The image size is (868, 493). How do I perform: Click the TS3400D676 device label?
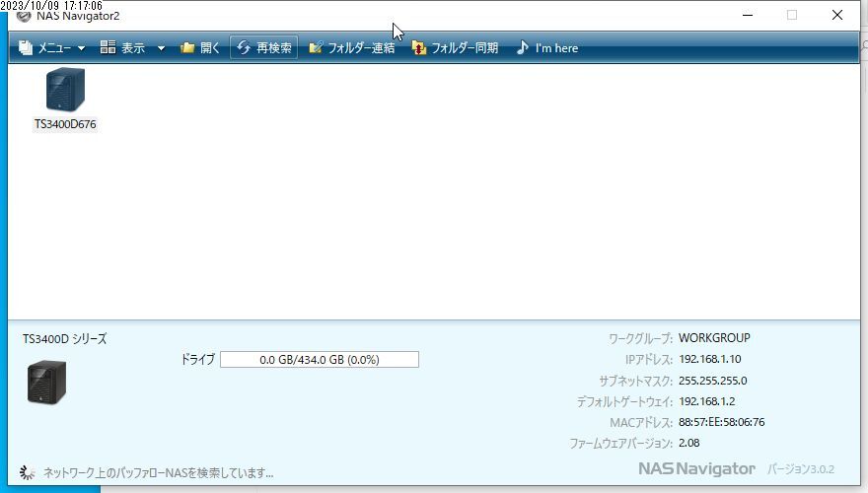coord(65,124)
